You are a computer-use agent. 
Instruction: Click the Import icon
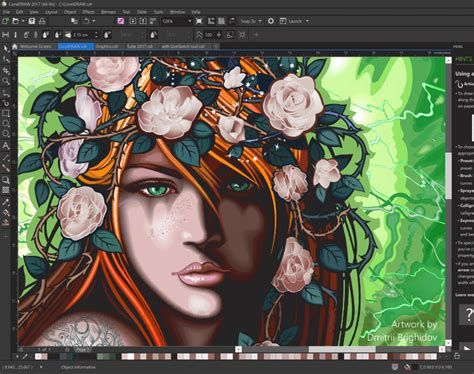[133, 21]
